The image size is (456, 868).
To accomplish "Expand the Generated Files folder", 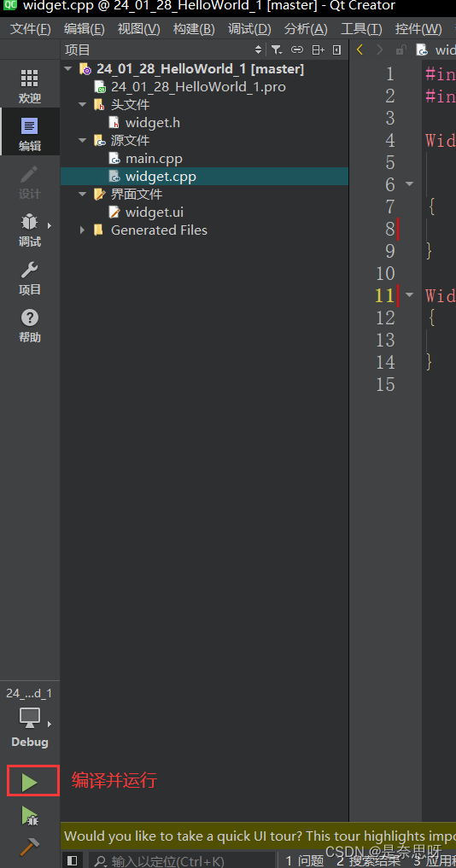I will point(83,230).
